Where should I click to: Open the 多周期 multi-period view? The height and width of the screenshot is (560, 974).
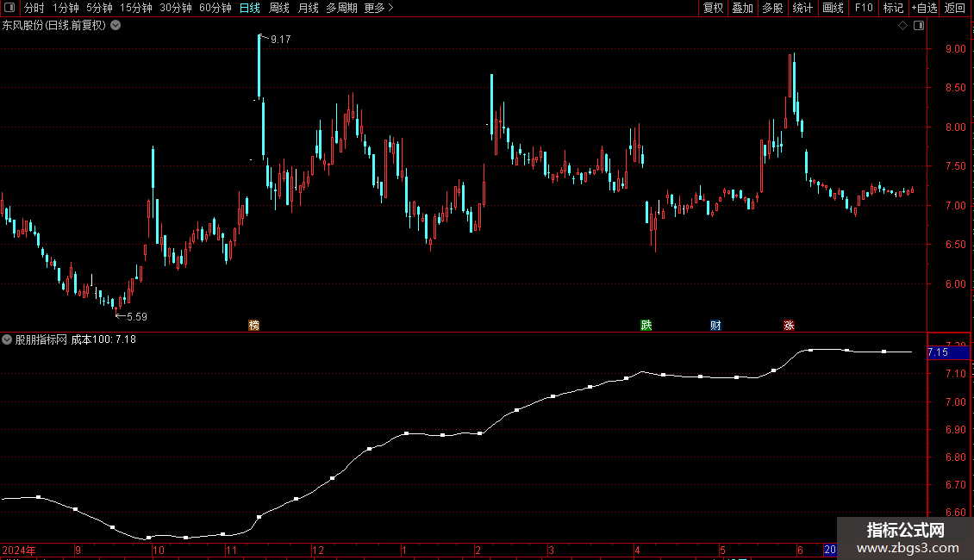341,8
